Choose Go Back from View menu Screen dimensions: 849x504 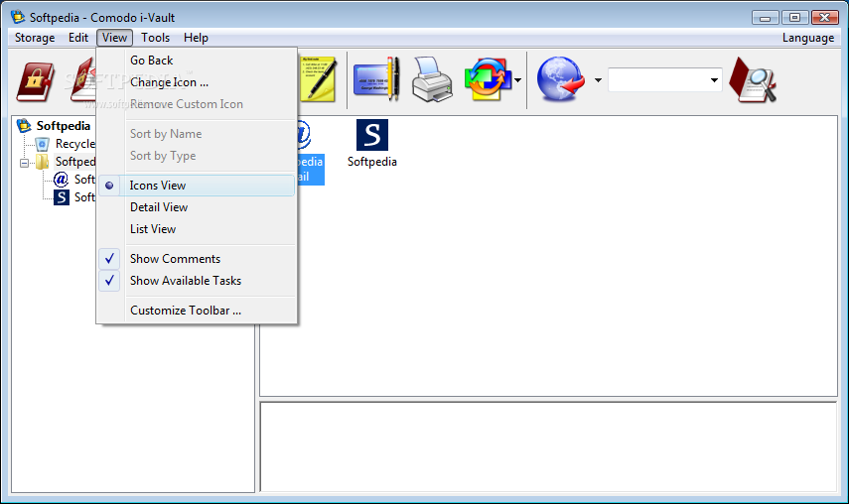197,61
